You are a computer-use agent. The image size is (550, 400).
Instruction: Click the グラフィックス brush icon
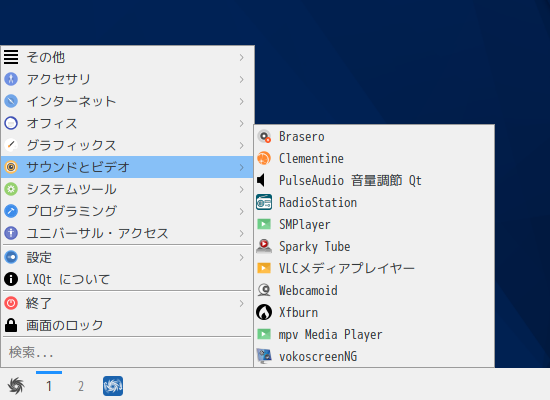click(x=11, y=145)
